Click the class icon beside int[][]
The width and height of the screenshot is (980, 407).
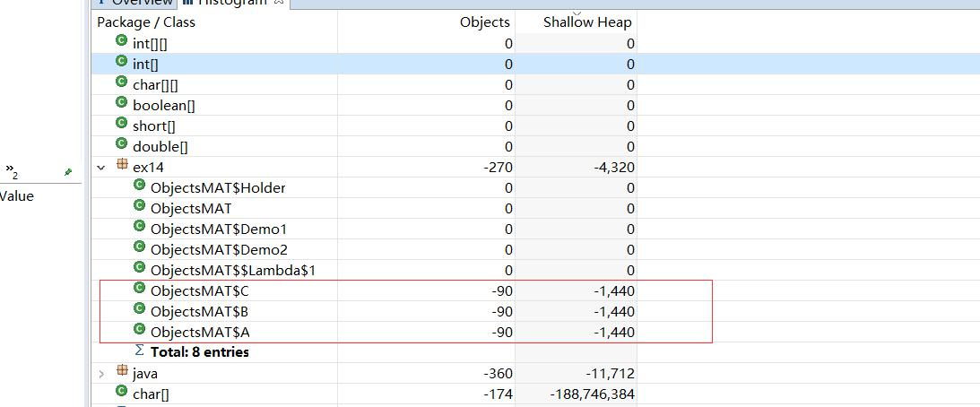point(122,41)
